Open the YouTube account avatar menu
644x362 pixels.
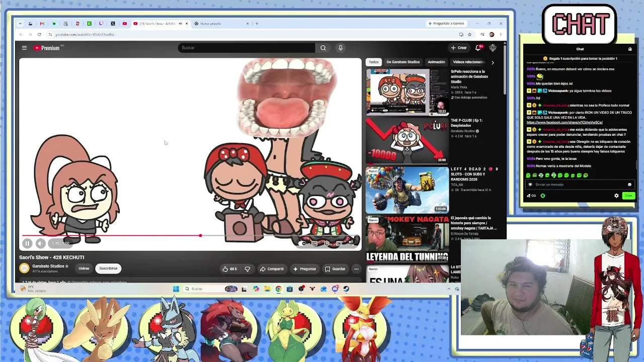coord(493,48)
